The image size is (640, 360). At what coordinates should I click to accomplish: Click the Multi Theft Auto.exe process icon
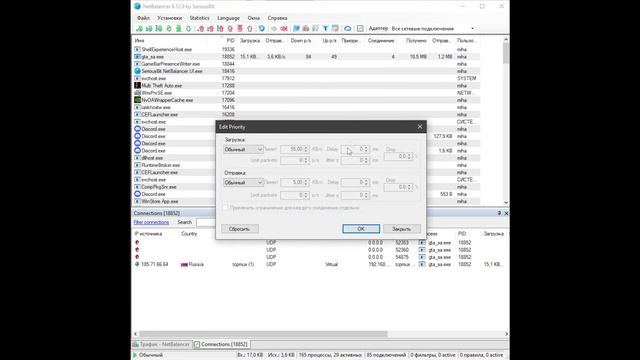pos(138,85)
